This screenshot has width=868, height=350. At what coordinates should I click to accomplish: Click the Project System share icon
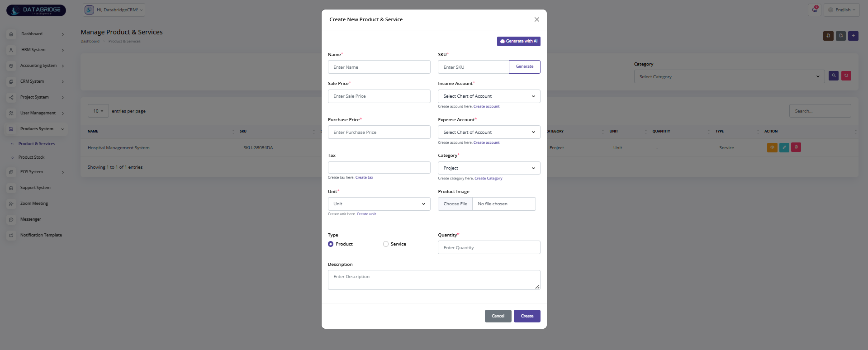pos(11,97)
